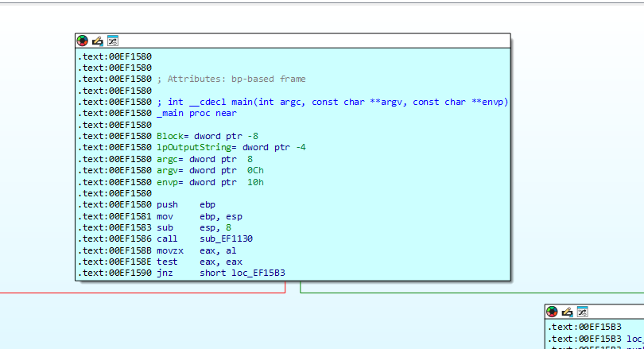Click the node color icon on main block
The width and height of the screenshot is (644, 349).
pos(82,41)
